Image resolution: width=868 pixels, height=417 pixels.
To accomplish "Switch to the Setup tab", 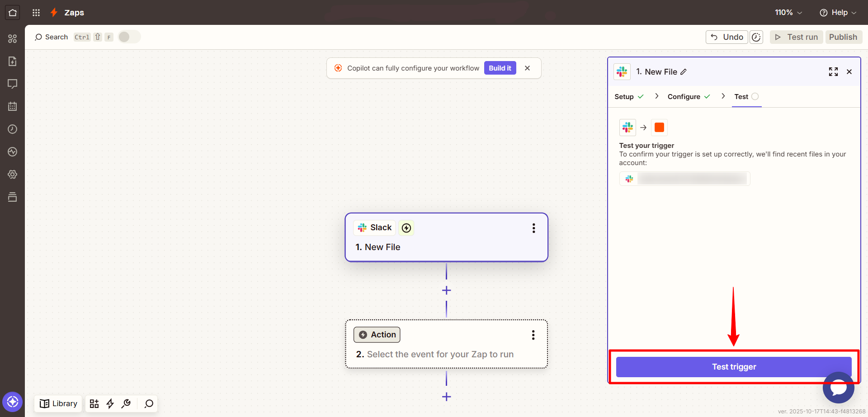I will 629,96.
